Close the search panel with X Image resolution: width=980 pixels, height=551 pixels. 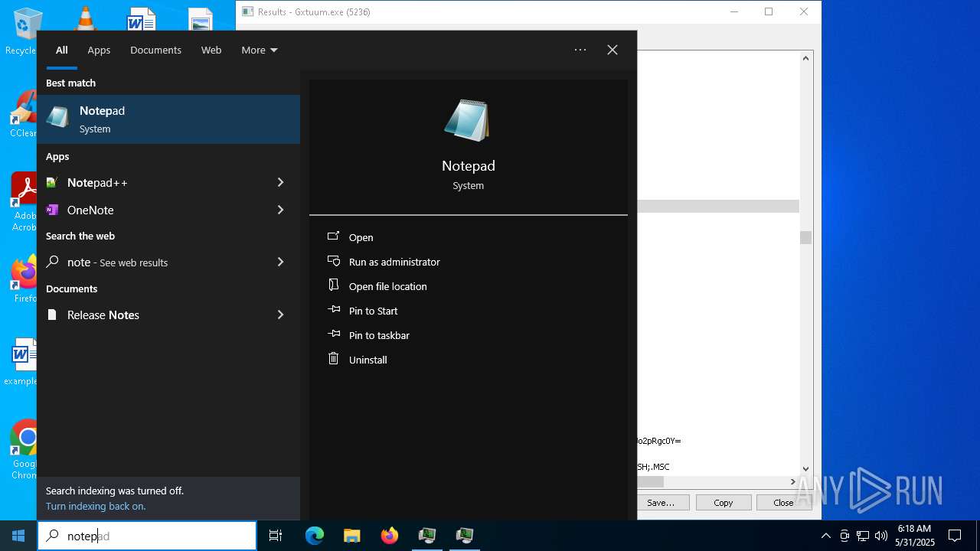pos(612,50)
